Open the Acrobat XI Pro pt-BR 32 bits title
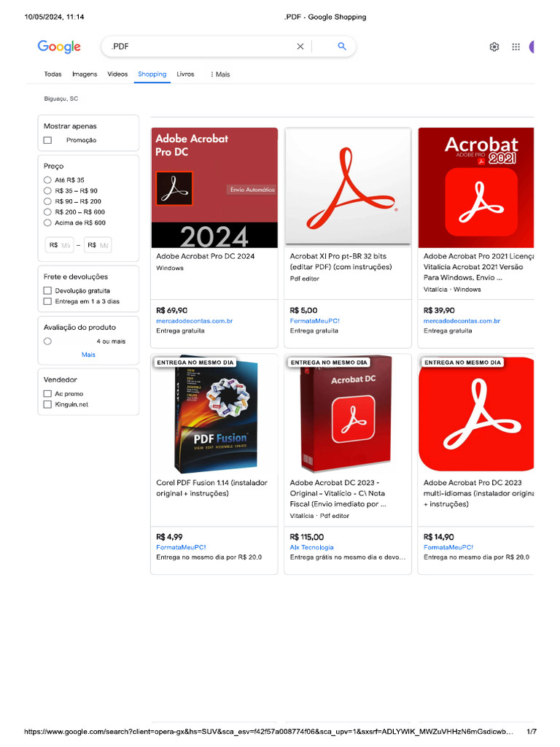 click(341, 261)
